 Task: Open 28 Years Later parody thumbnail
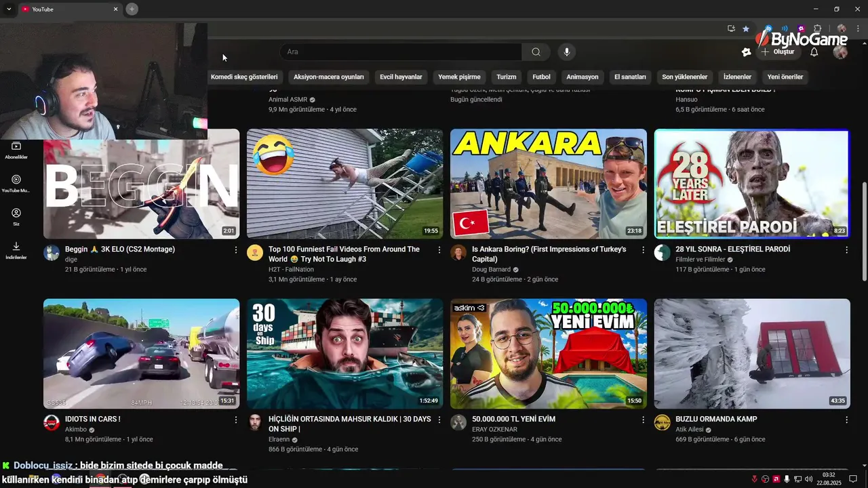point(752,184)
